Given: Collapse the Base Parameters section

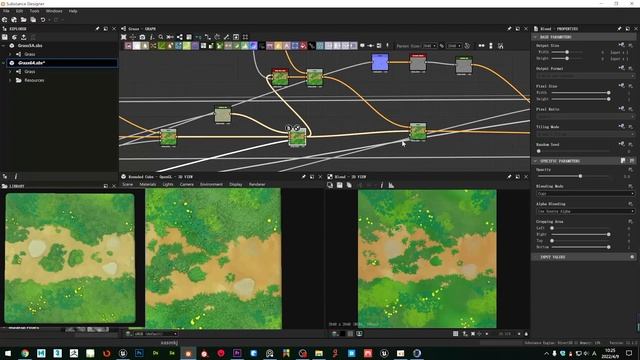Looking at the screenshot, I should [535, 37].
